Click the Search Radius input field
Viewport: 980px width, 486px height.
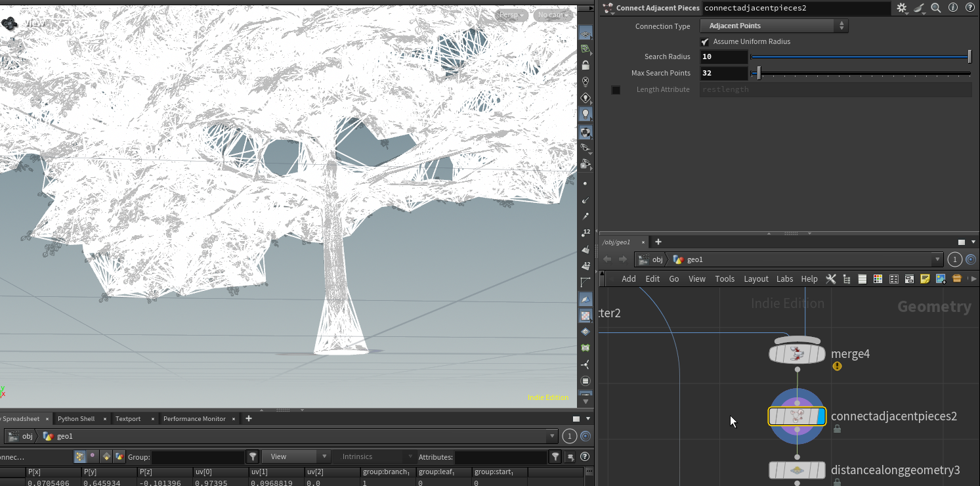click(723, 56)
